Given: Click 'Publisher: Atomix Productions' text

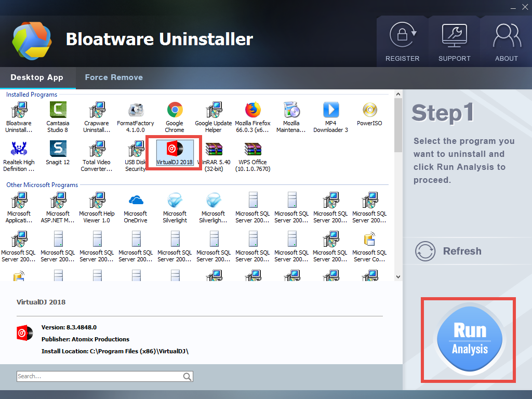Looking at the screenshot, I should click(x=86, y=339).
